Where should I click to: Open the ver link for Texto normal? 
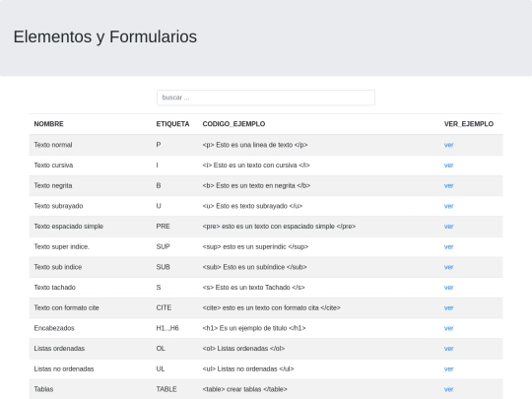pos(448,145)
